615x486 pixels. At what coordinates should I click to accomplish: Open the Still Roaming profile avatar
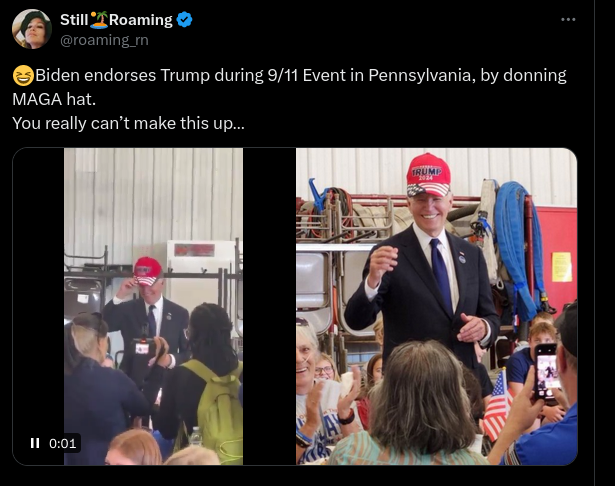tap(32, 29)
